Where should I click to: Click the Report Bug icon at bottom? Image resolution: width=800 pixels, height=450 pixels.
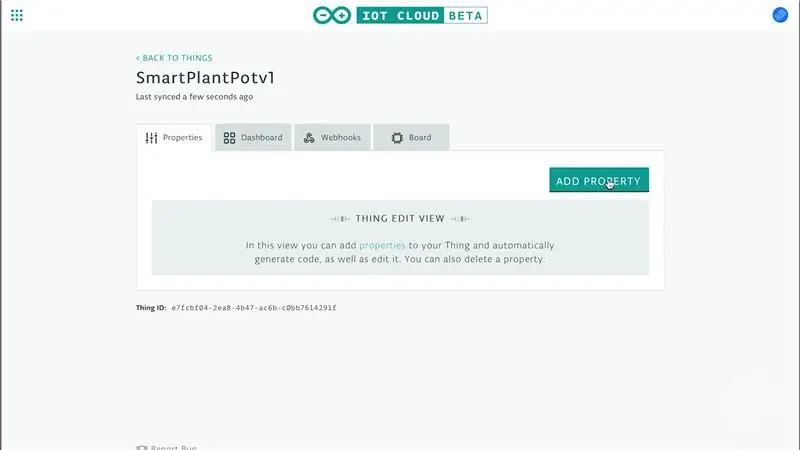[142, 447]
